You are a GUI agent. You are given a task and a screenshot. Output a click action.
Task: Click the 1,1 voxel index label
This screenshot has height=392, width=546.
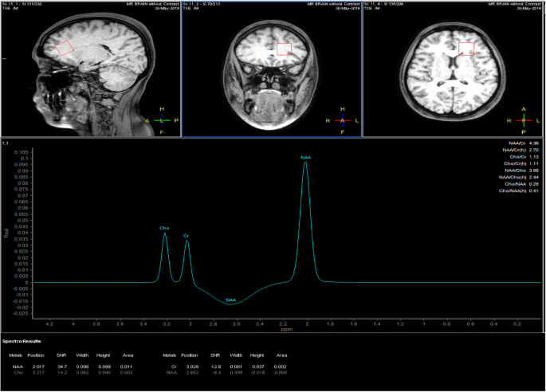[6, 143]
